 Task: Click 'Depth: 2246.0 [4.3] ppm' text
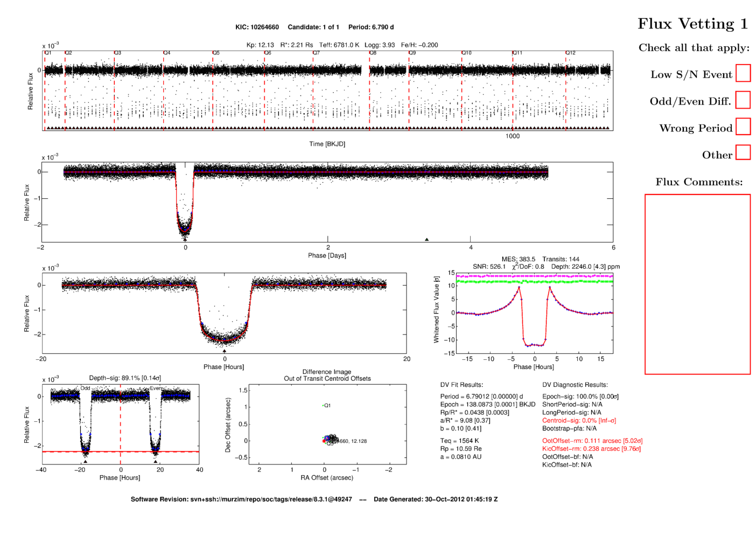pyautogui.click(x=585, y=267)
